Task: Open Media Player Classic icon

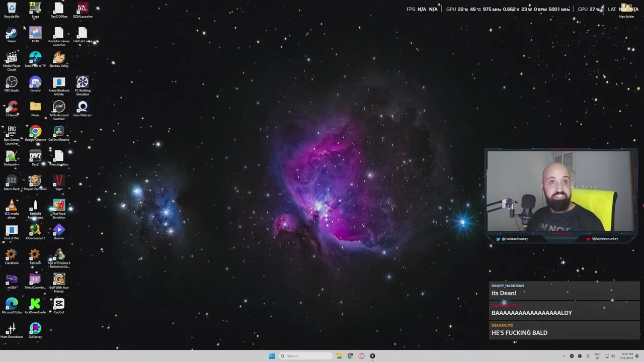Action: point(12,61)
